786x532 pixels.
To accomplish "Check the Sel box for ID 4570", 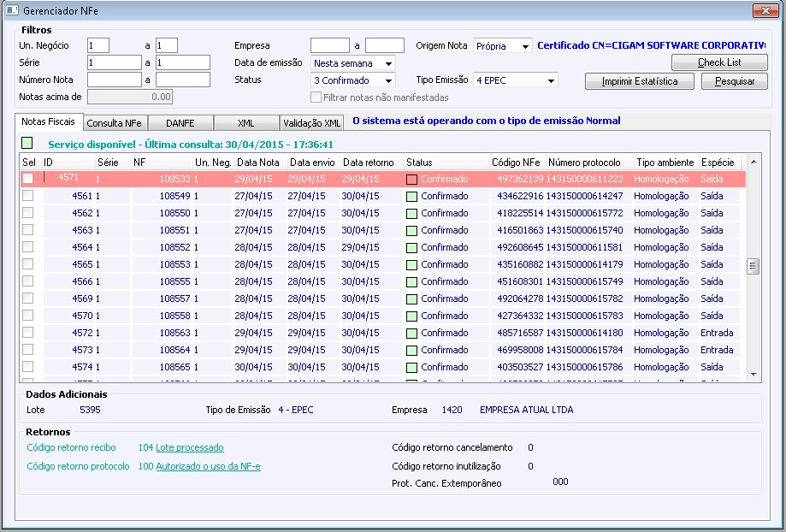I will point(28,316).
